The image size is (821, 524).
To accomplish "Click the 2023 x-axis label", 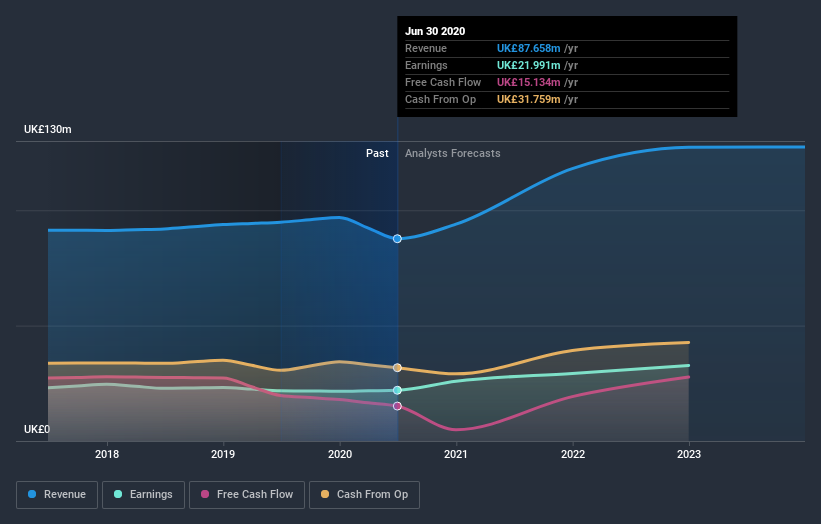I will click(x=689, y=454).
